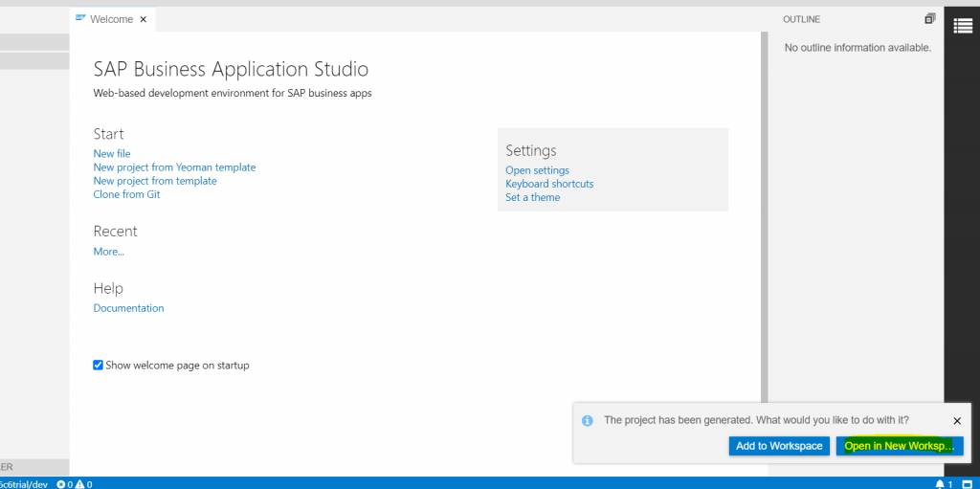The width and height of the screenshot is (980, 489).
Task: Click the layout toggle icon in status bar
Action: pyautogui.click(x=967, y=484)
